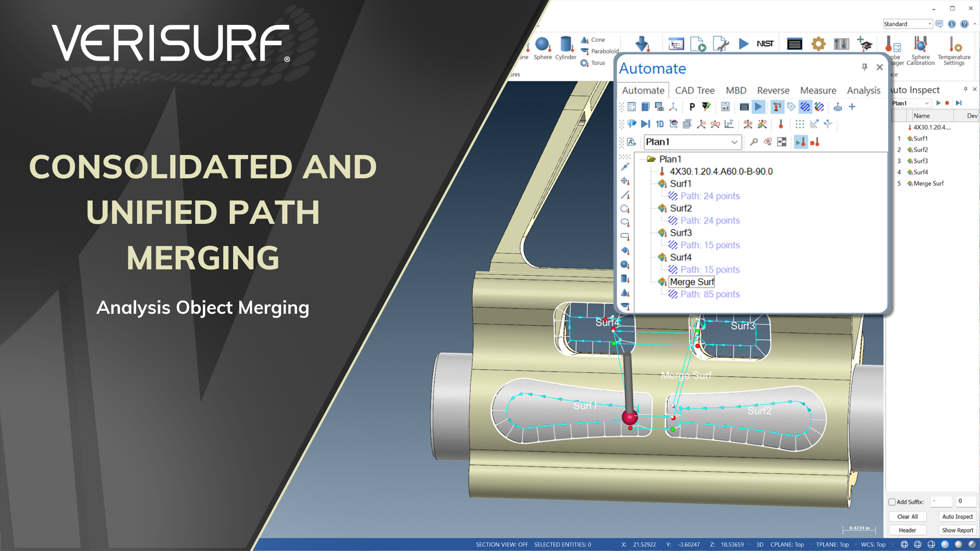Image resolution: width=980 pixels, height=551 pixels.
Task: Select the Automate tab
Action: [643, 91]
